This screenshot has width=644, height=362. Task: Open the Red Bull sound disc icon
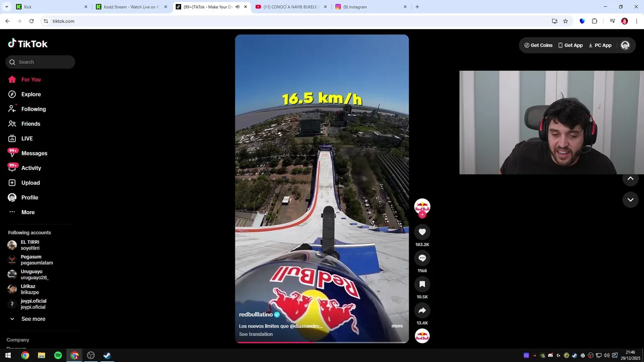point(422,336)
